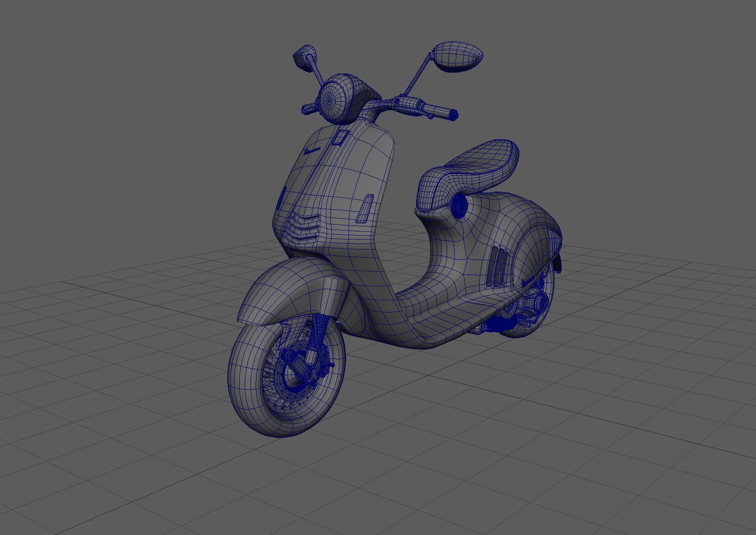756x535 pixels.
Task: Select the rectangular badge atop front shield
Action: point(341,138)
